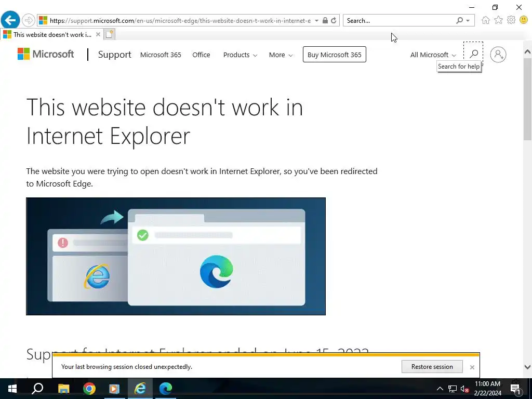Screen dimensions: 532x399
Task: Expand the More menu
Action: (281, 55)
